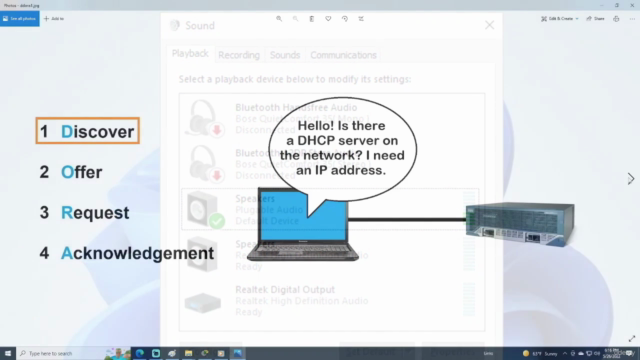Toggle full screen with the expand arrows icon

[x=632, y=338]
